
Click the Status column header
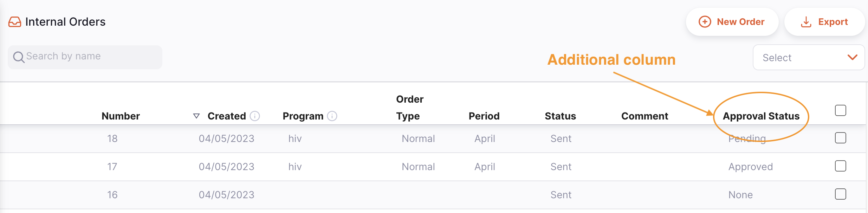pos(560,116)
